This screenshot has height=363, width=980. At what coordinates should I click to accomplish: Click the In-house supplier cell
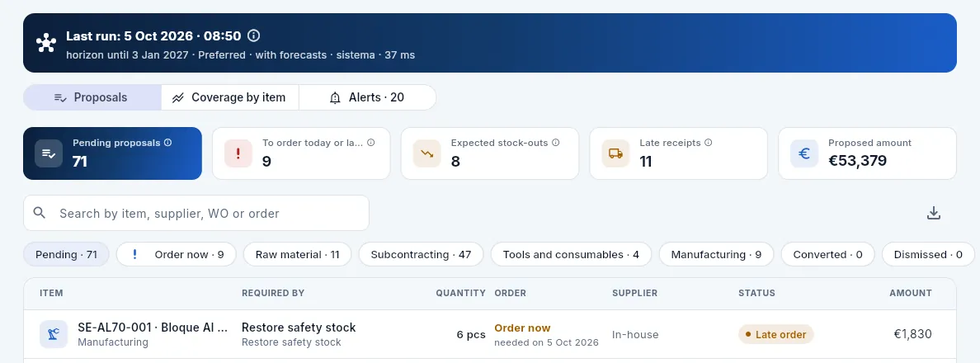(636, 334)
